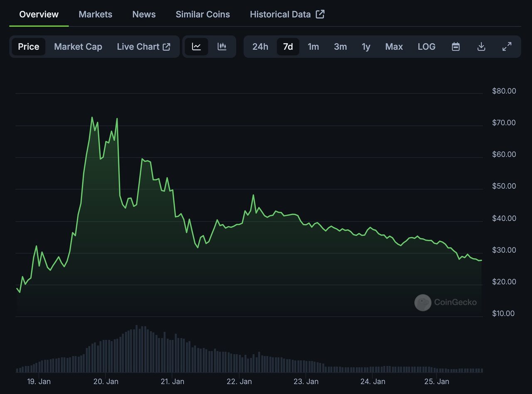Click the $10.00 axis label
The image size is (532, 394).
tap(504, 313)
